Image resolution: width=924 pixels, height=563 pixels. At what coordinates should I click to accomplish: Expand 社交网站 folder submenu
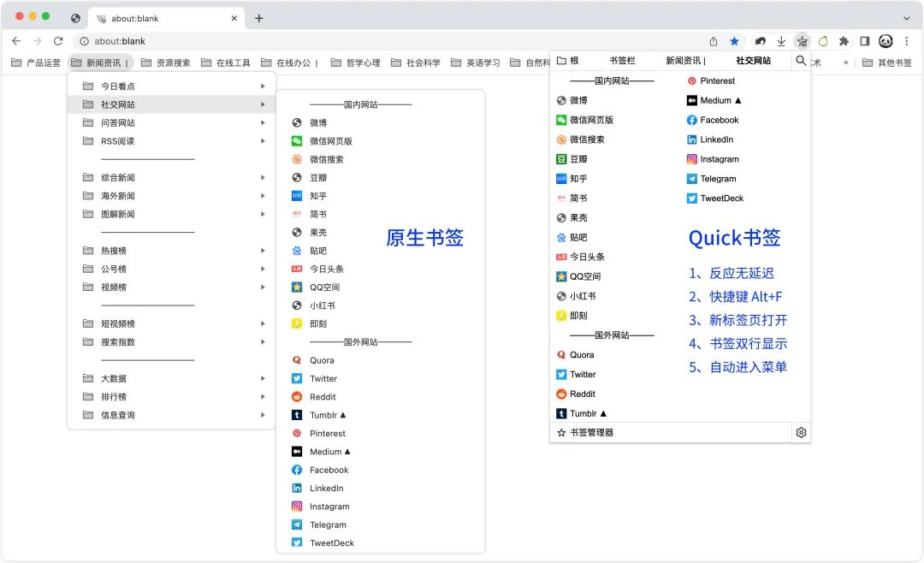coord(172,104)
